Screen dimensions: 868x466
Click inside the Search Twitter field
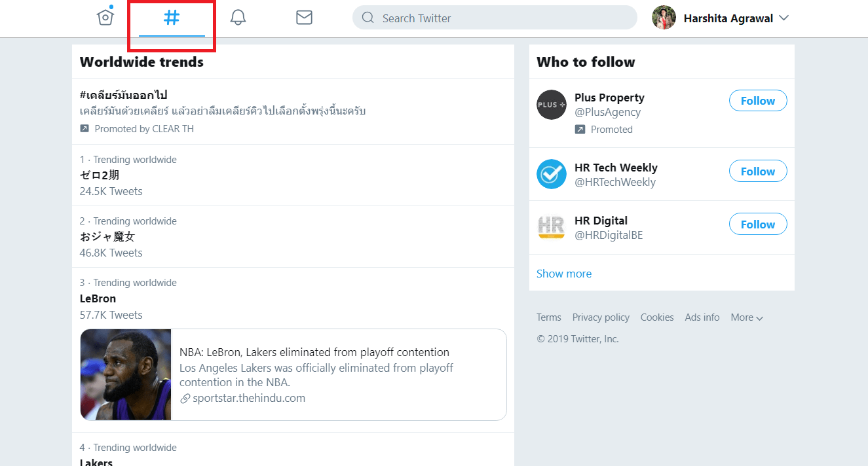click(x=491, y=18)
